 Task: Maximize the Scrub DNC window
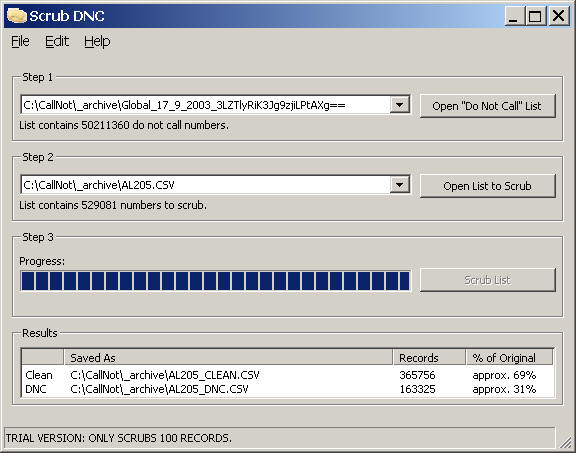coord(535,16)
